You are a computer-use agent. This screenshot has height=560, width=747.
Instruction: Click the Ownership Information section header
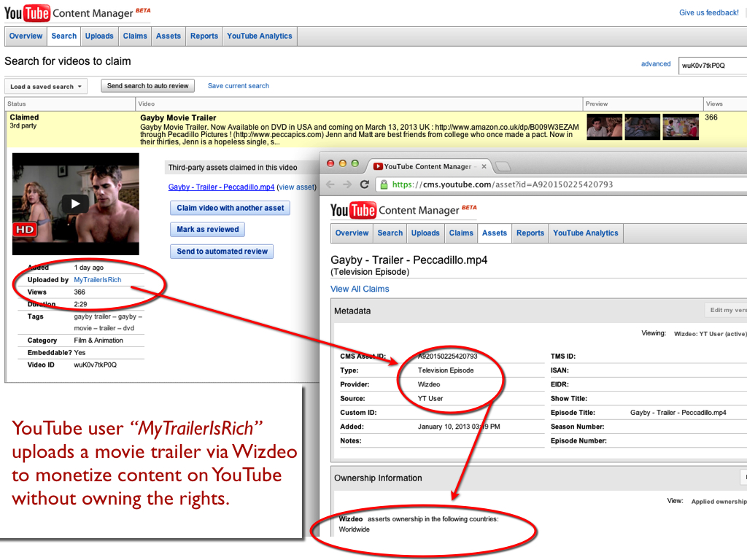click(x=378, y=478)
